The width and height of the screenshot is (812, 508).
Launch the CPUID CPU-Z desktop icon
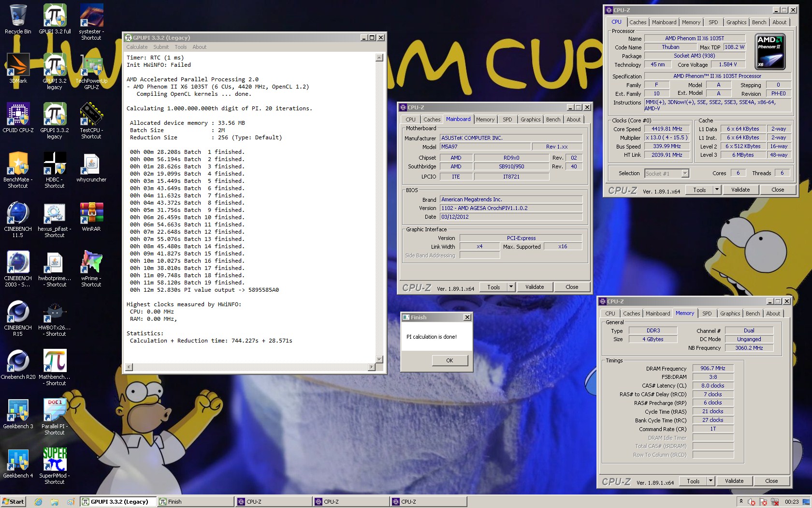pyautogui.click(x=18, y=118)
